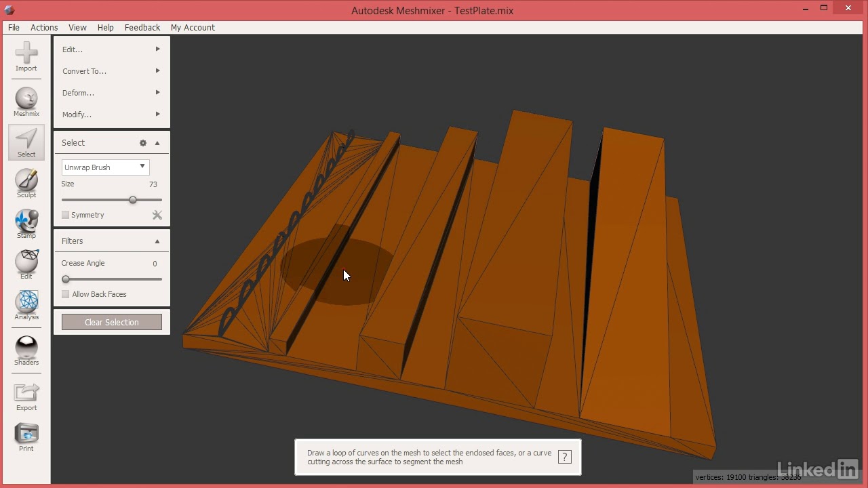868x488 pixels.
Task: Click the Print icon
Action: tap(26, 437)
